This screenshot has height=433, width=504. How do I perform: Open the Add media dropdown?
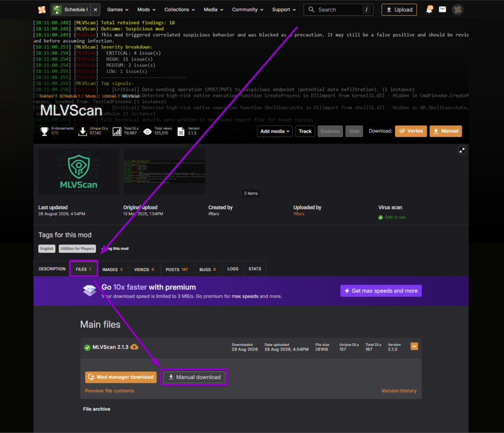pos(275,131)
